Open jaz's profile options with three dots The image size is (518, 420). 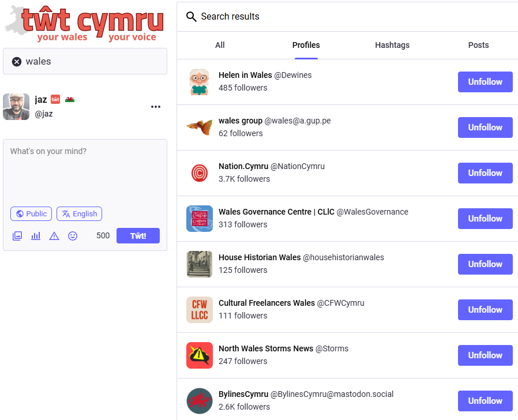pos(155,106)
